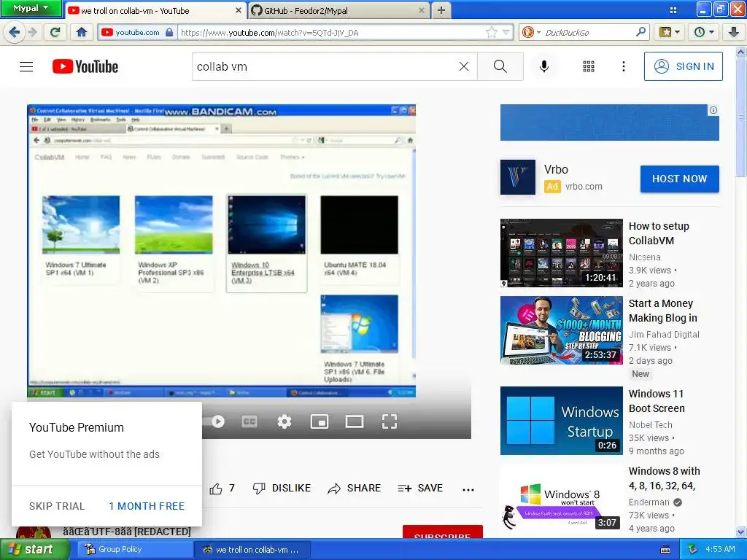
Task: Open the bookmarks menu button
Action: (670, 32)
